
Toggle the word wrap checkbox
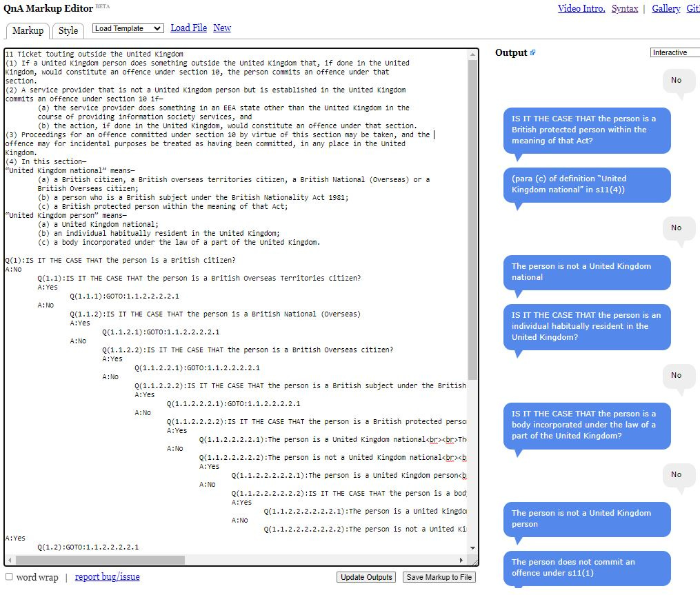[x=9, y=576]
